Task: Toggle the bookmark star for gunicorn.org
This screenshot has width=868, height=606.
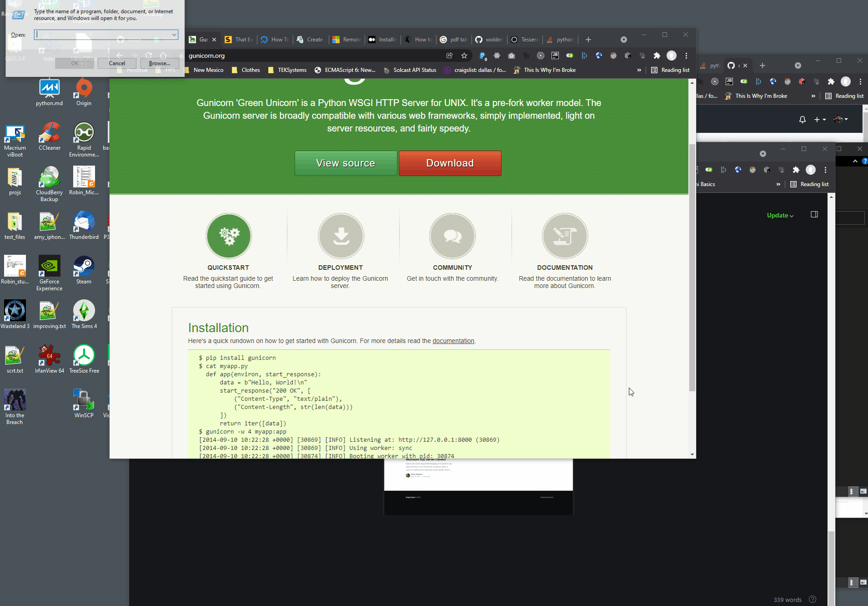Action: pos(464,56)
